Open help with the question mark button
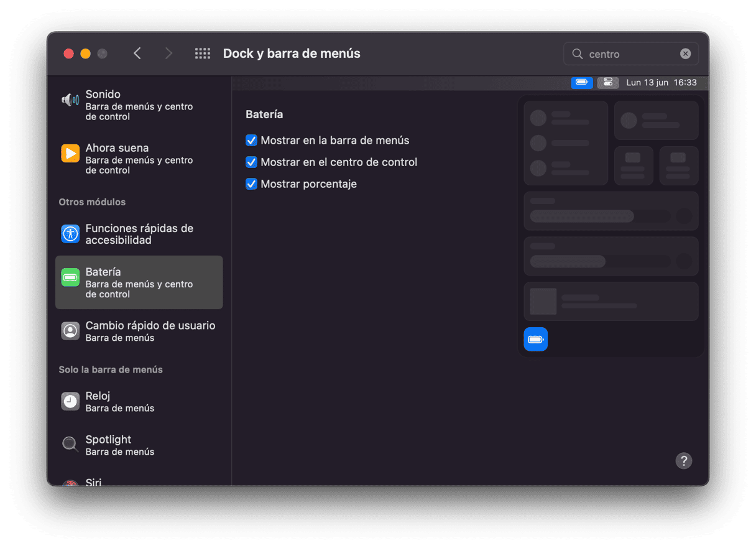 tap(684, 461)
